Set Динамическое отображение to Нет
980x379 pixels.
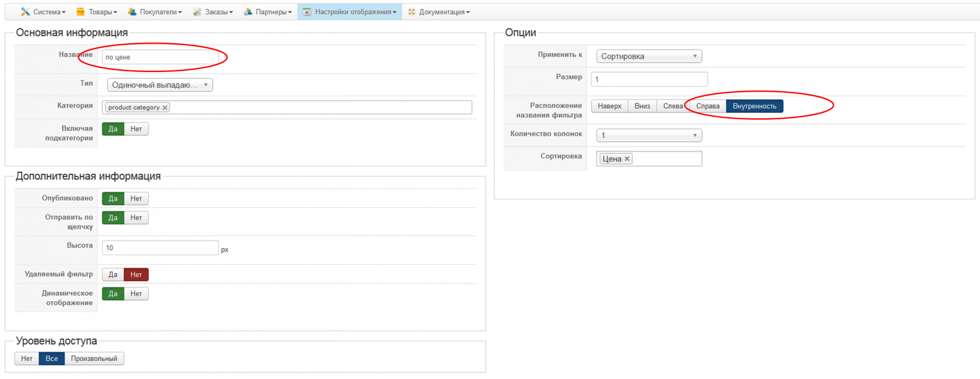pos(136,294)
